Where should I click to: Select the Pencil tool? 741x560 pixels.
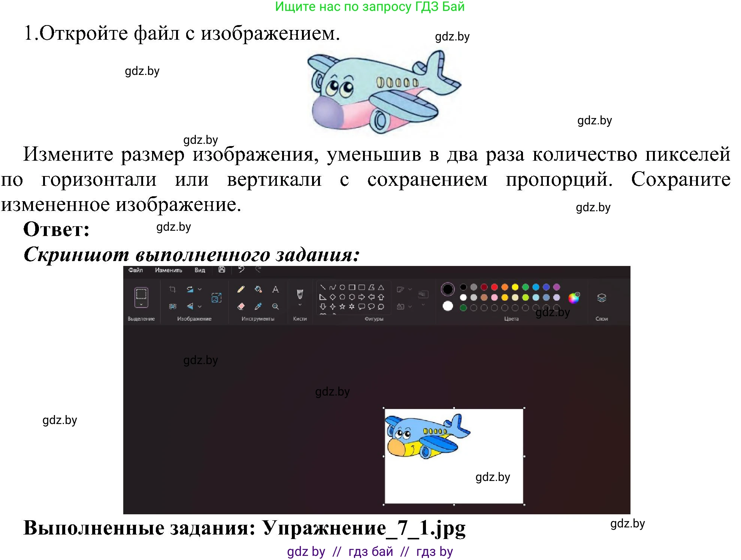tap(241, 288)
